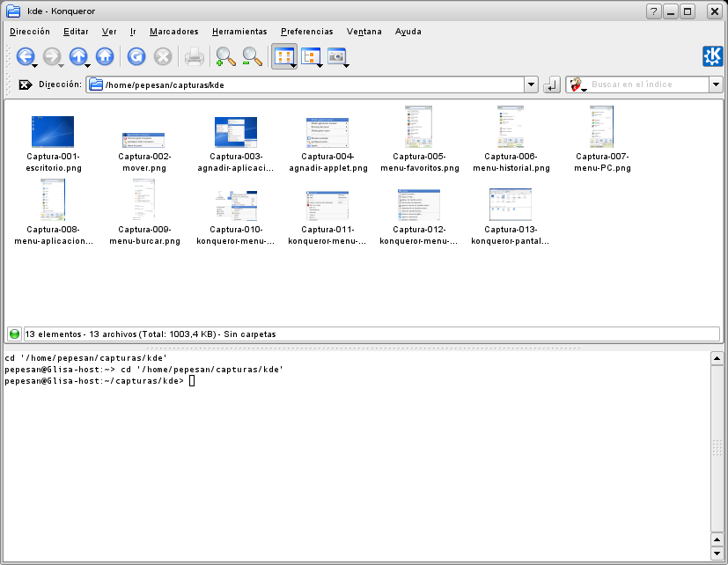Viewport: 728px width, 565px height.
Task: Click the Back navigation arrow
Action: (25, 56)
